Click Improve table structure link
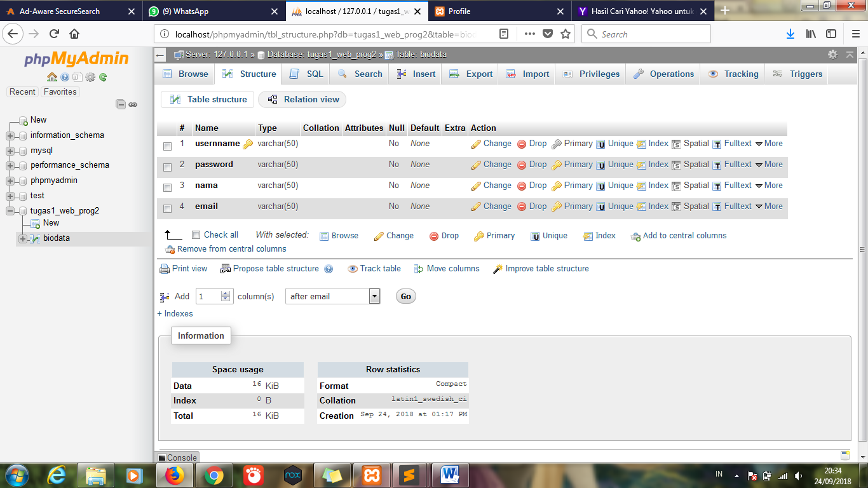This screenshot has width=868, height=488. (x=541, y=269)
